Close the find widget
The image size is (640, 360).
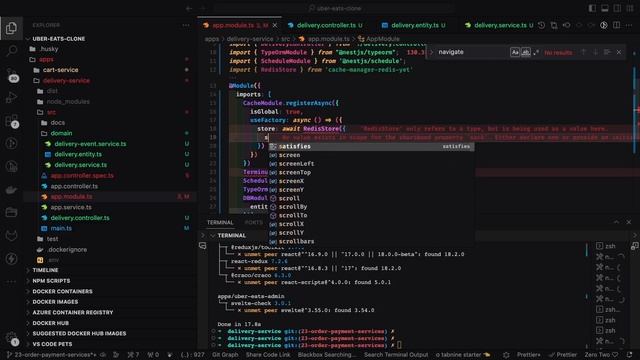[x=619, y=52]
